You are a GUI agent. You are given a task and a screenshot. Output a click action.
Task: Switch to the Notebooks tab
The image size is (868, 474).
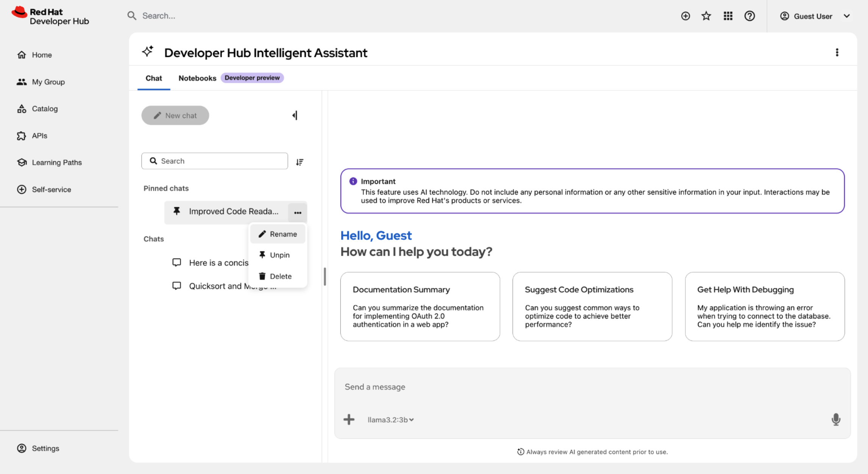197,78
